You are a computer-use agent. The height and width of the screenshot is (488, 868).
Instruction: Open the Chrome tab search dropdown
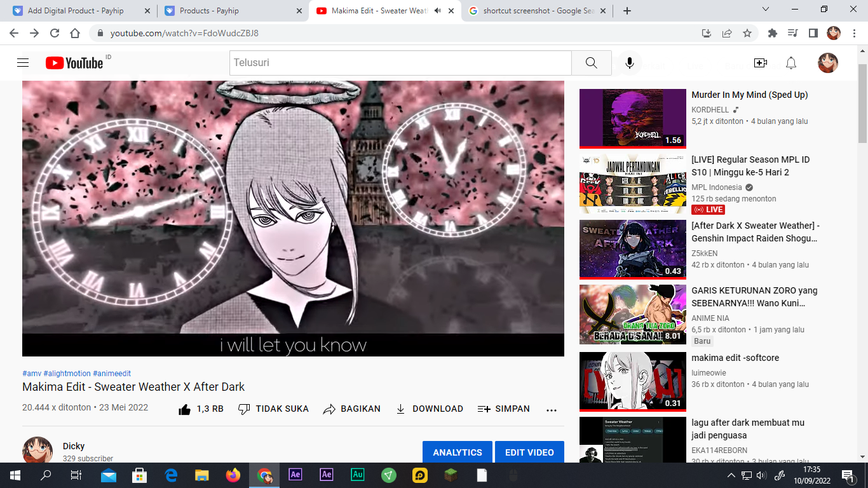tap(766, 10)
